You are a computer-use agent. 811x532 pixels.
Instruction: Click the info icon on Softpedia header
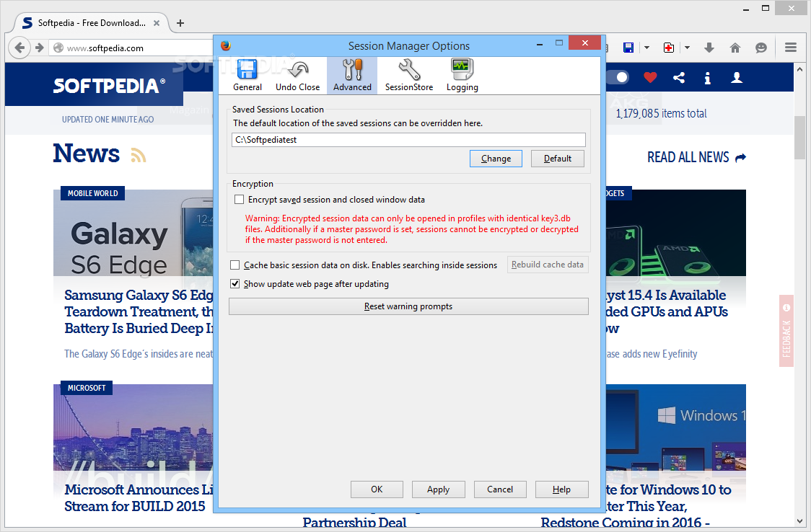click(708, 78)
